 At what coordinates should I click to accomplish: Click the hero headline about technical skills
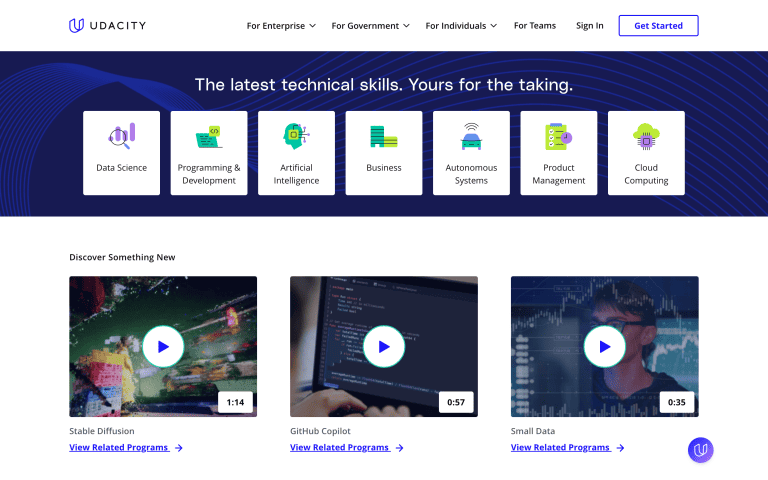click(x=384, y=85)
